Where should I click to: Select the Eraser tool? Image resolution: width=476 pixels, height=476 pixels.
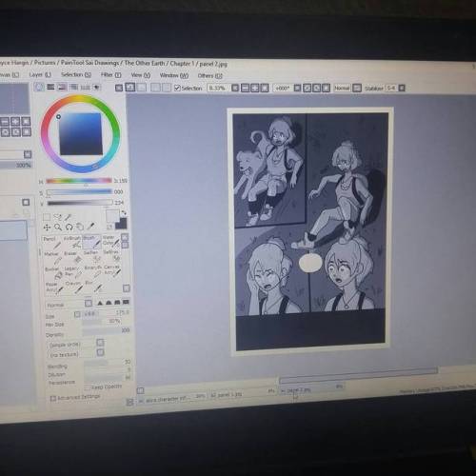[72, 258]
